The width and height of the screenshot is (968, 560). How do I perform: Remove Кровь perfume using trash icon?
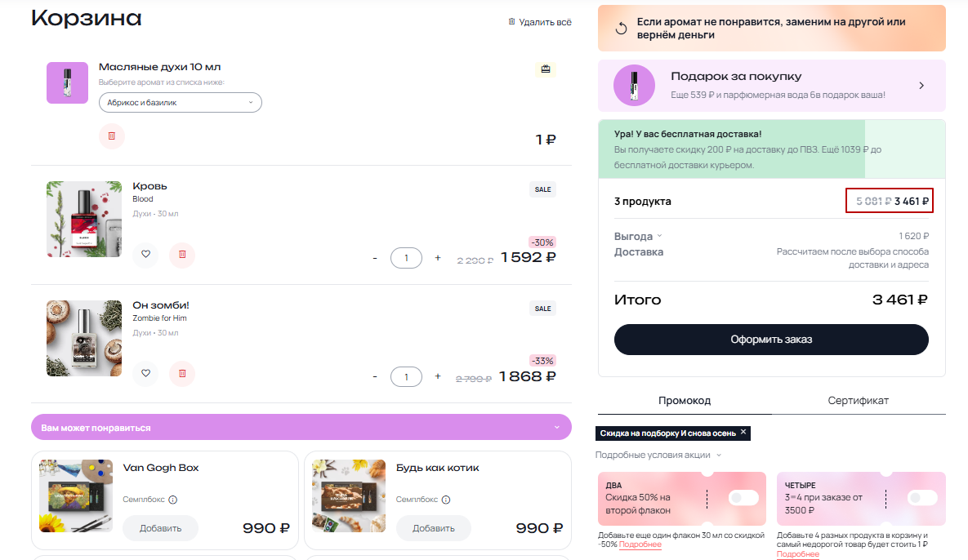(x=182, y=255)
